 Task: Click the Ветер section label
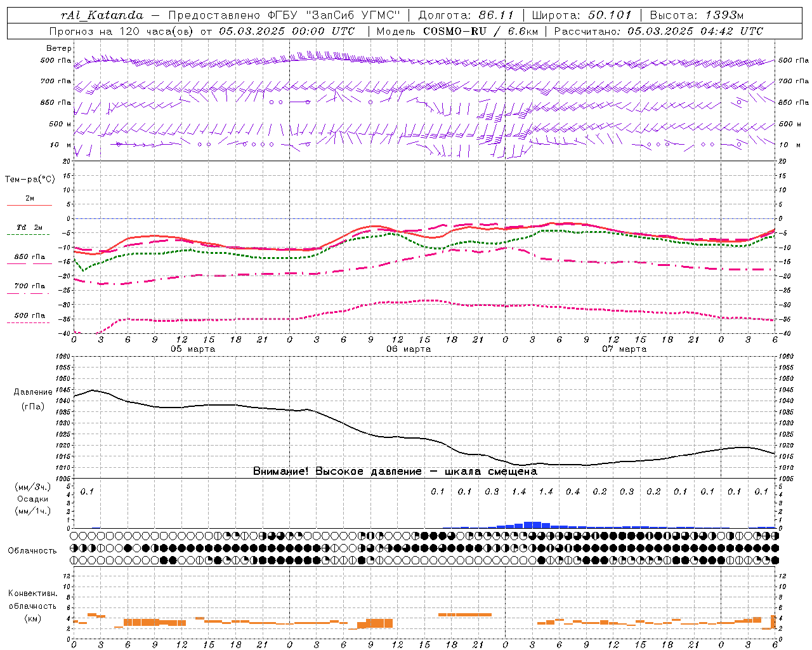coord(59,48)
